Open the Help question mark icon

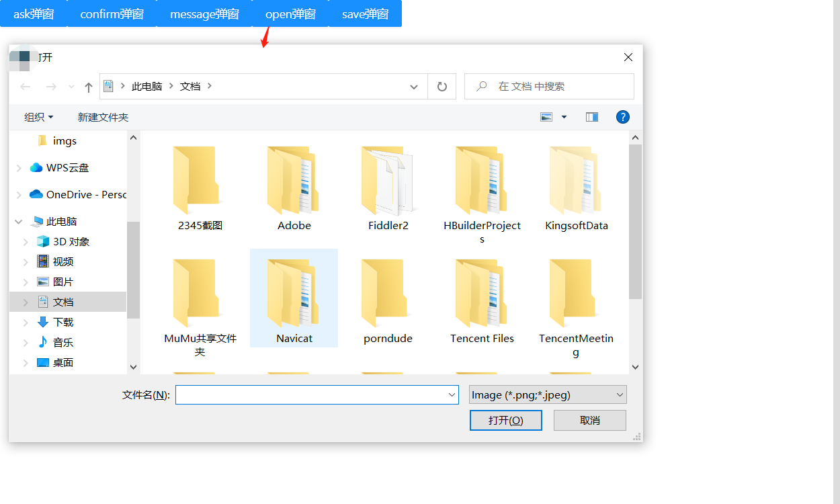click(x=622, y=117)
